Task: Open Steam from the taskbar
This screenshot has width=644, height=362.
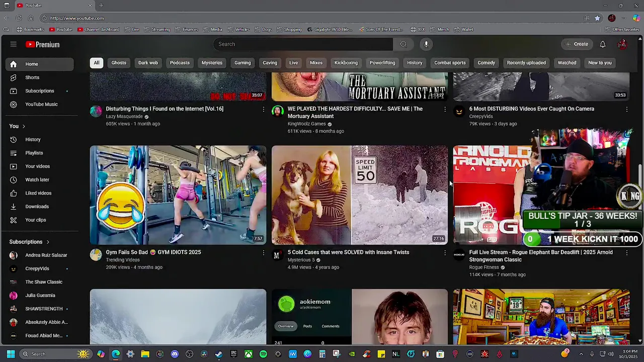Action: (219, 354)
